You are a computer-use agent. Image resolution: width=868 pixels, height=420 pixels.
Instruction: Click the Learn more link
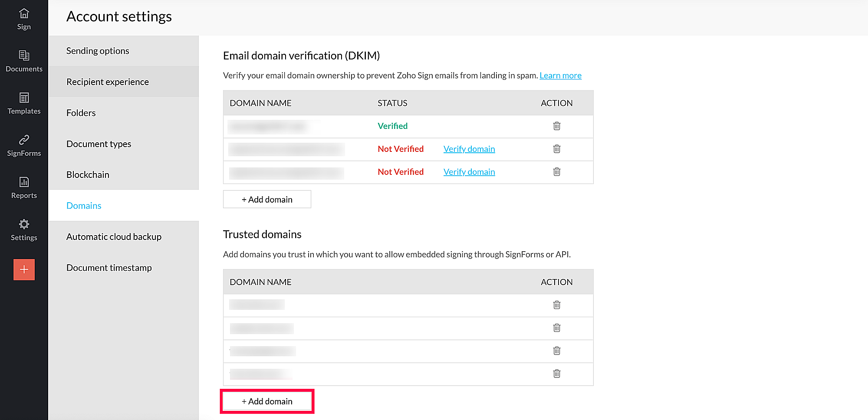tap(560, 75)
